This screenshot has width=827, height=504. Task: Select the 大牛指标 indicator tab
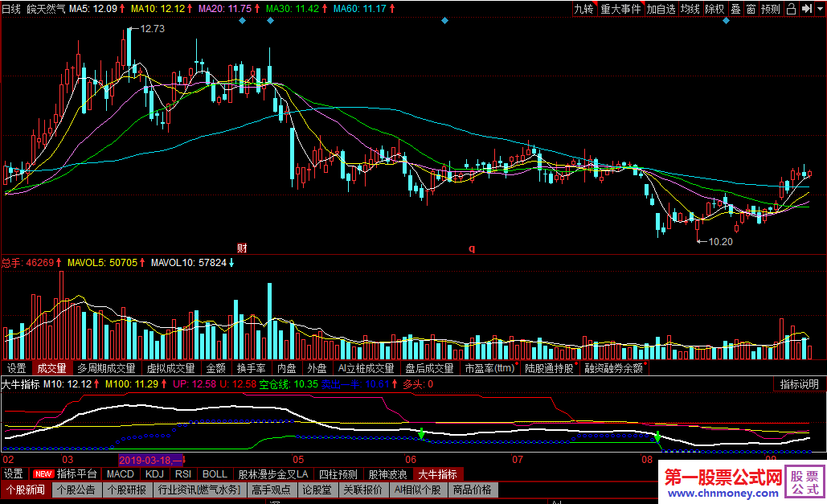(x=437, y=474)
